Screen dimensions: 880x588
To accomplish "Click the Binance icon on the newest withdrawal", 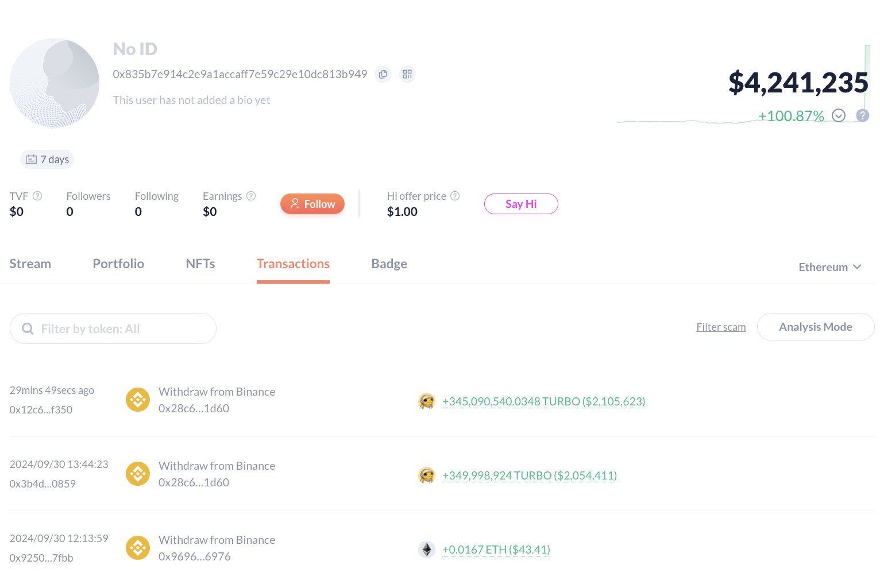I will (x=138, y=400).
